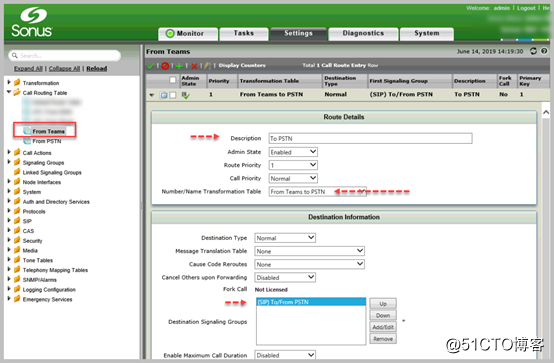Click the Up button for signaling groups
Image resolution: width=554 pixels, height=363 pixels.
[383, 304]
